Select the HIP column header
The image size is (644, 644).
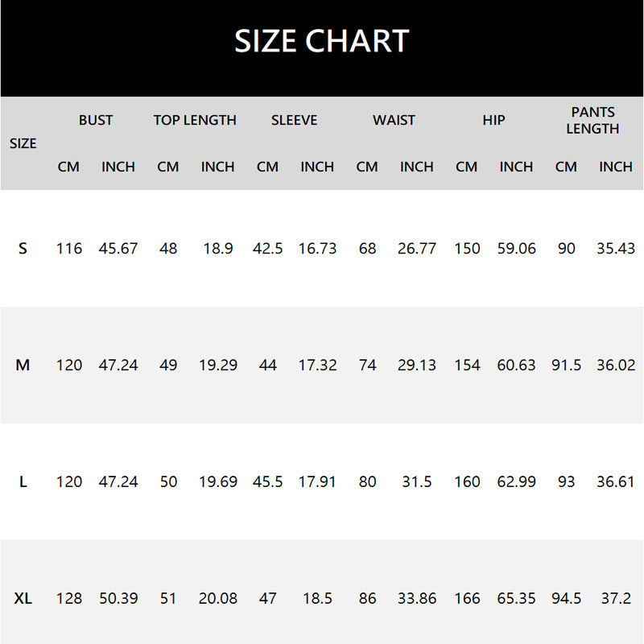493,121
